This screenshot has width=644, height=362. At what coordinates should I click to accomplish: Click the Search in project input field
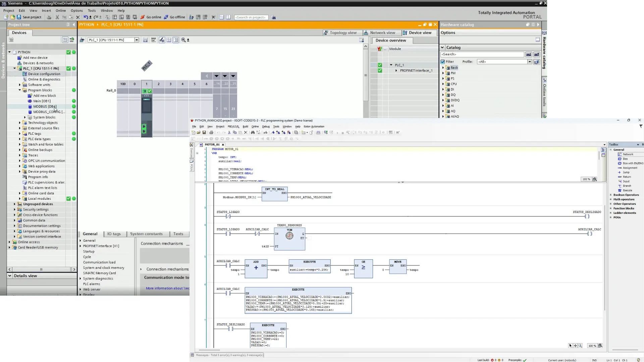click(251, 17)
